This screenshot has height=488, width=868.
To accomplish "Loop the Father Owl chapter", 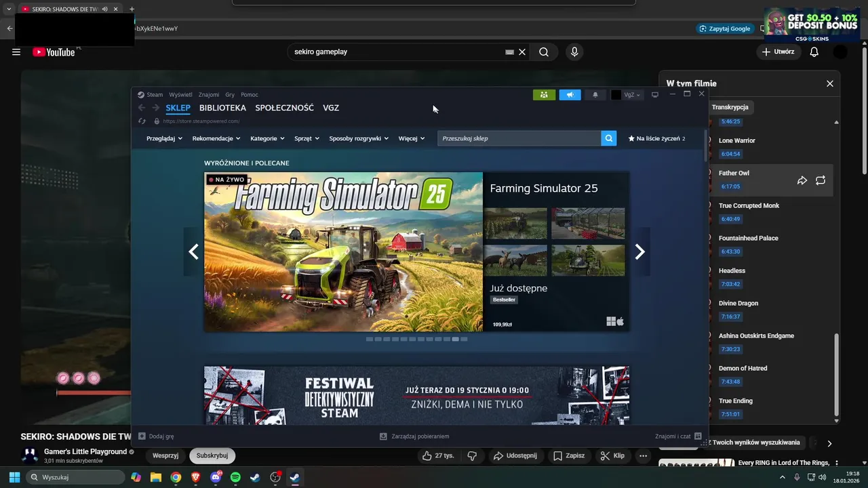I will (x=821, y=180).
